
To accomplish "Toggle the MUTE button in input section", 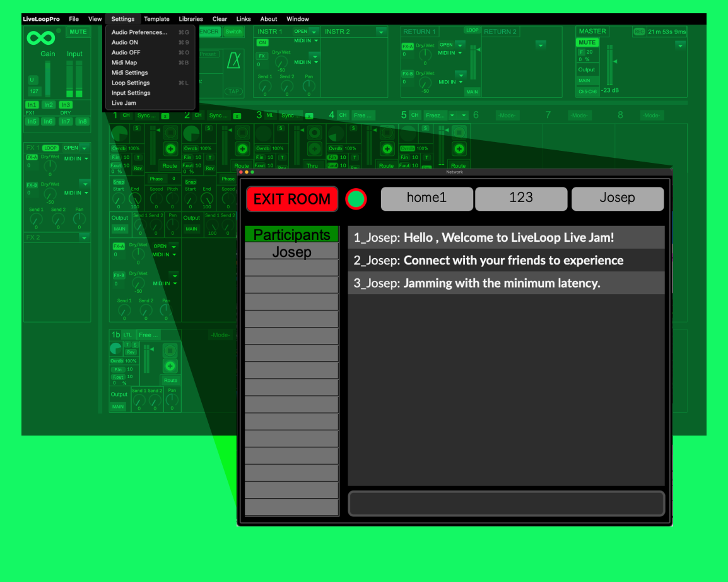I will [x=78, y=32].
